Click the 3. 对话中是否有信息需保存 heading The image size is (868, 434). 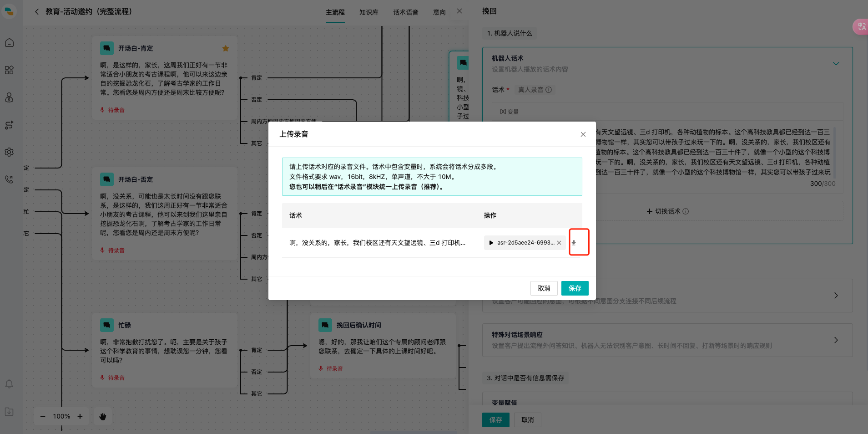(x=525, y=378)
